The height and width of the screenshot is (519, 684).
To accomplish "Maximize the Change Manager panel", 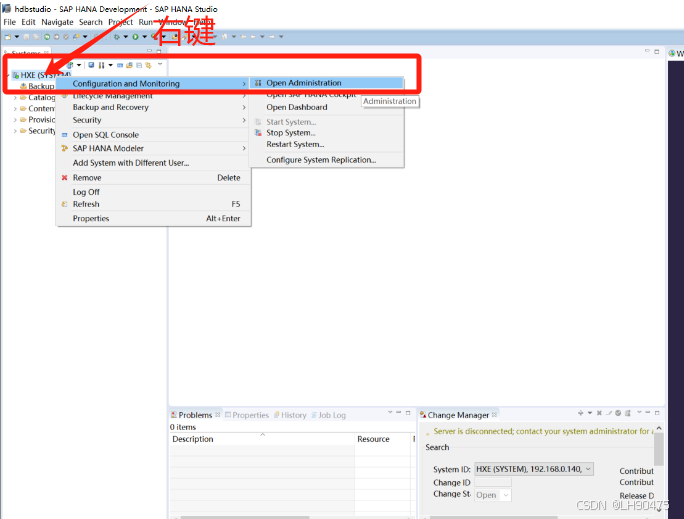I will point(657,413).
